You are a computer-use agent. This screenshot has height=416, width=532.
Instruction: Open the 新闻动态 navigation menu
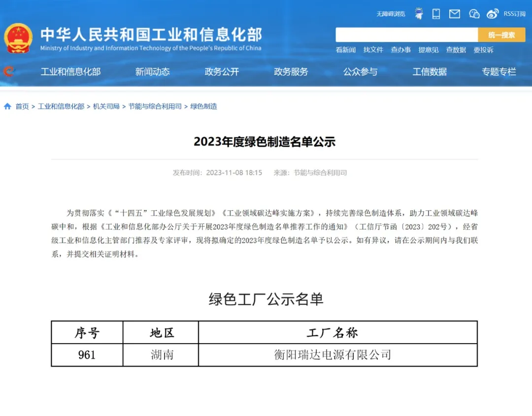(x=152, y=72)
